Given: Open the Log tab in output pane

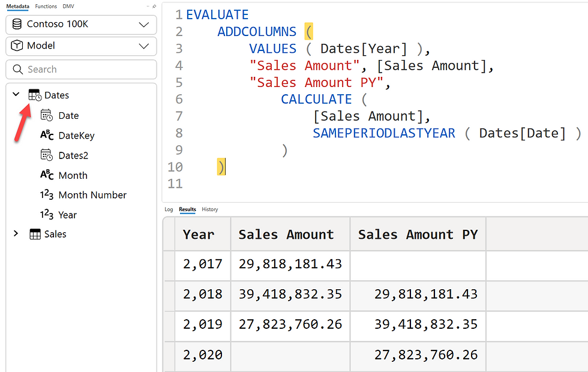Looking at the screenshot, I should click(x=169, y=209).
